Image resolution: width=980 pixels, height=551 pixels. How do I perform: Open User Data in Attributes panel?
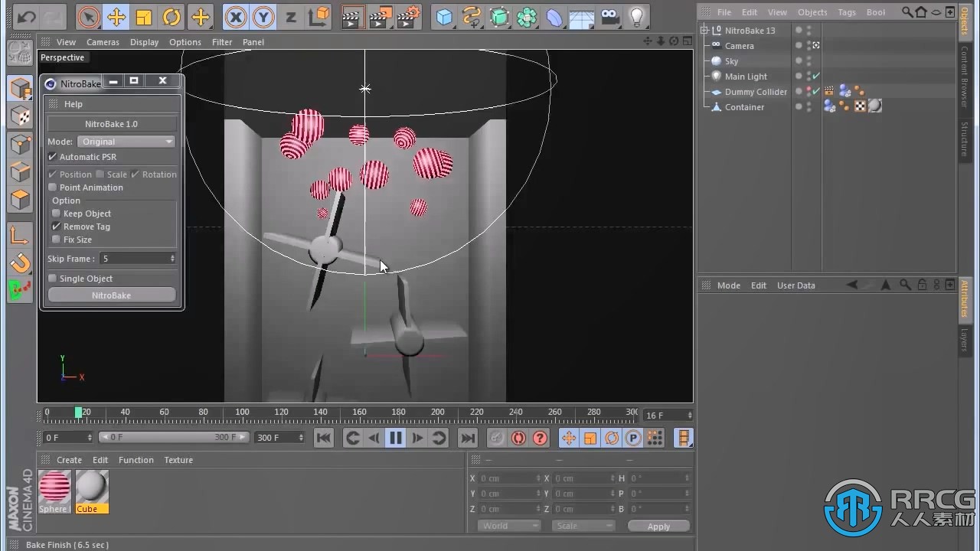796,285
